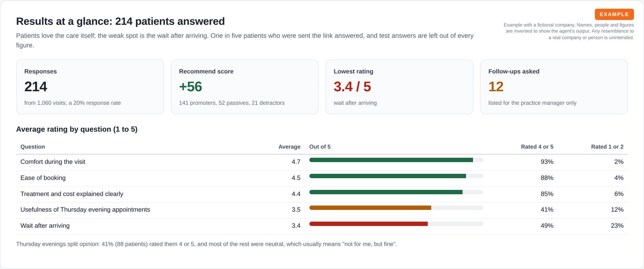Click 'listed for the practice manager only'

pyautogui.click(x=532, y=103)
